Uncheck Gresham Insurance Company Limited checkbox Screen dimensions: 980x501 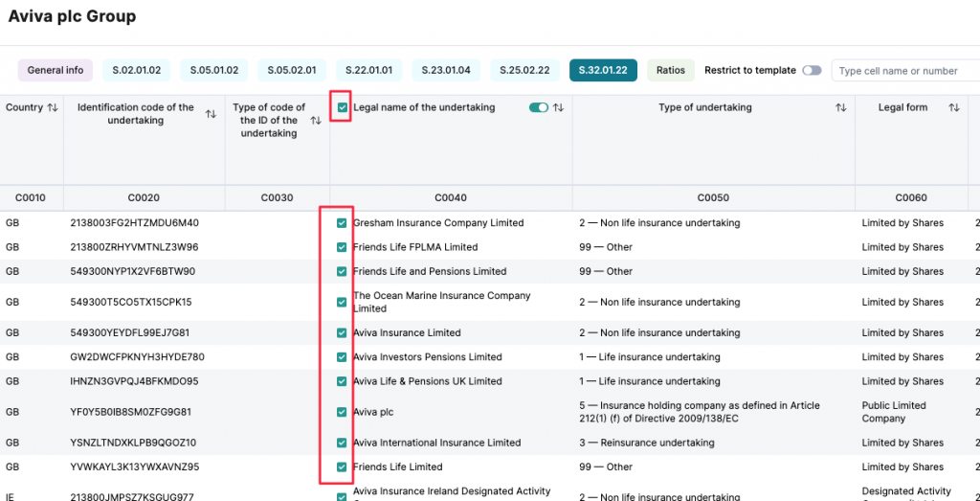[342, 223]
